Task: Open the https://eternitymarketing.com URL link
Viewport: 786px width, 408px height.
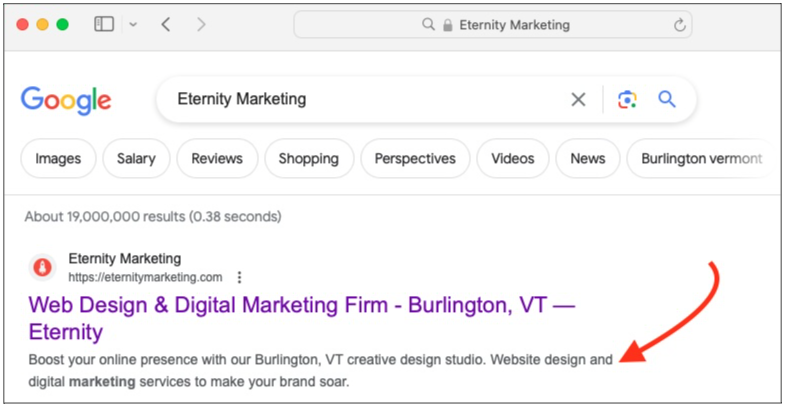Action: click(x=145, y=277)
